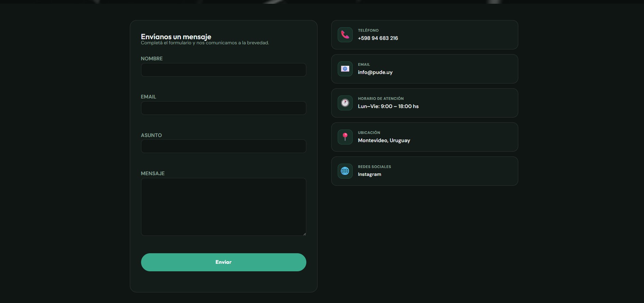
Task: Click the Envíanos un mensaje heading
Action: click(x=176, y=36)
